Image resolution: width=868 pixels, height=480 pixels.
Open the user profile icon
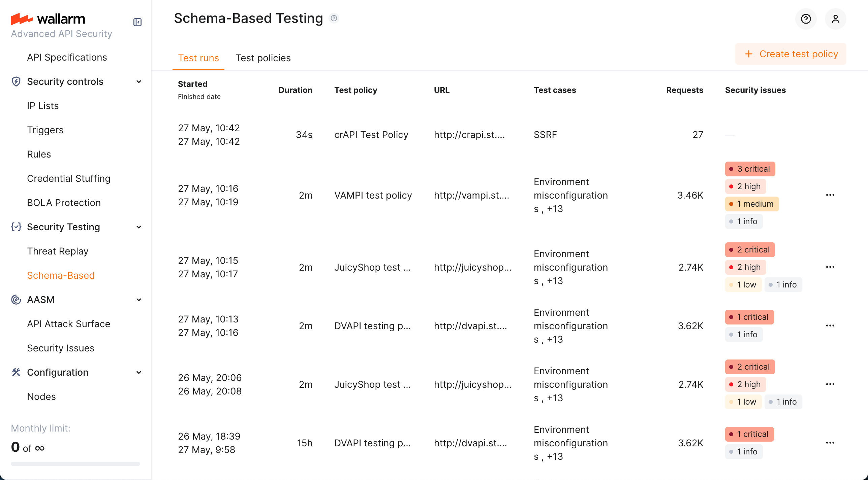pyautogui.click(x=835, y=19)
